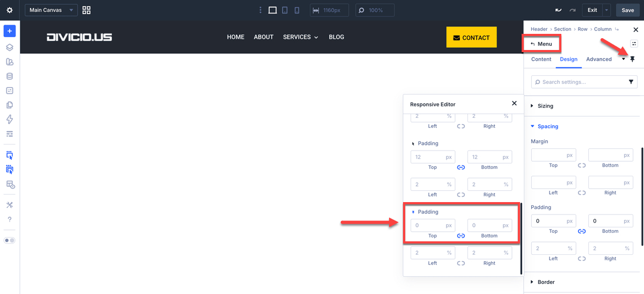Viewport: 644px width, 294px height.
Task: Click Margin Right field in settings panel
Action: [x=610, y=182]
